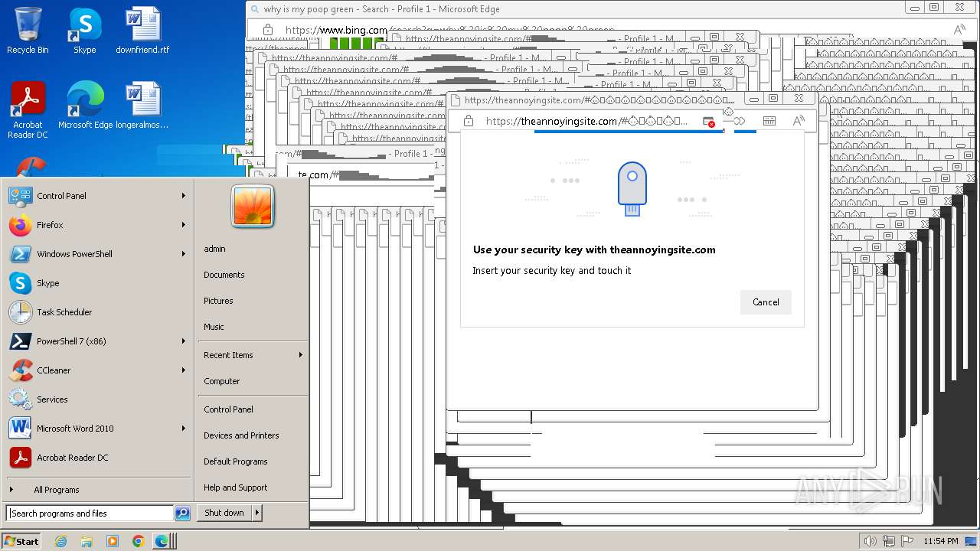This screenshot has height=551, width=980.
Task: Open downfriend.rtf document on desktop
Action: click(142, 31)
